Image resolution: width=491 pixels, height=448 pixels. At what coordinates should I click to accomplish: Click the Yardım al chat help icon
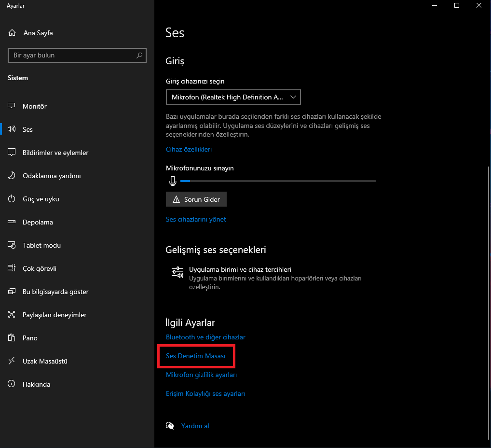click(x=170, y=426)
